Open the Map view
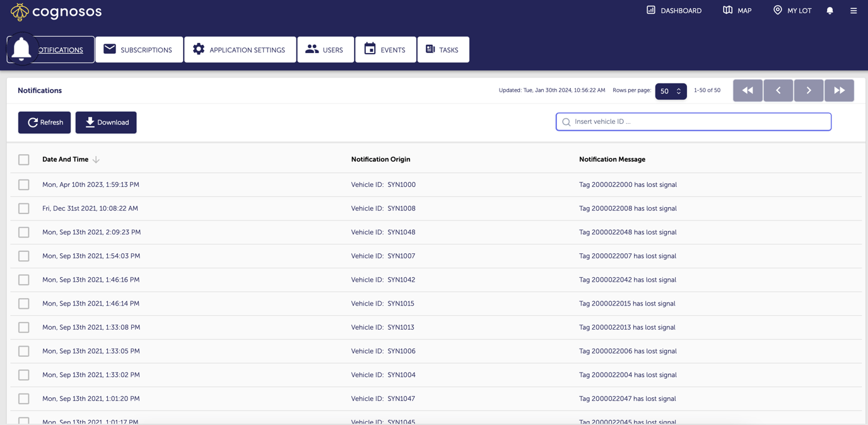Screen dimensions: 868x425 click(736, 10)
